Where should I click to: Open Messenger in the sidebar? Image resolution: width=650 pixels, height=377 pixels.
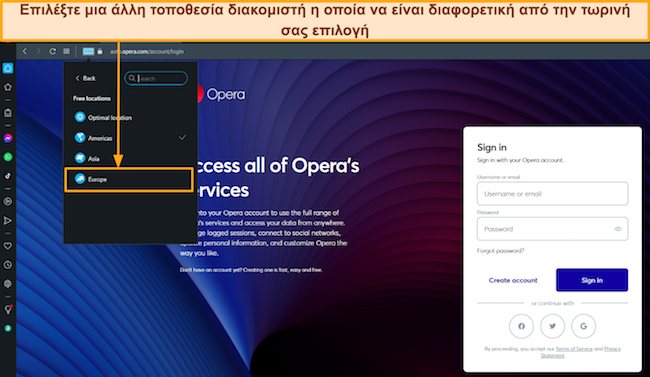click(8, 138)
